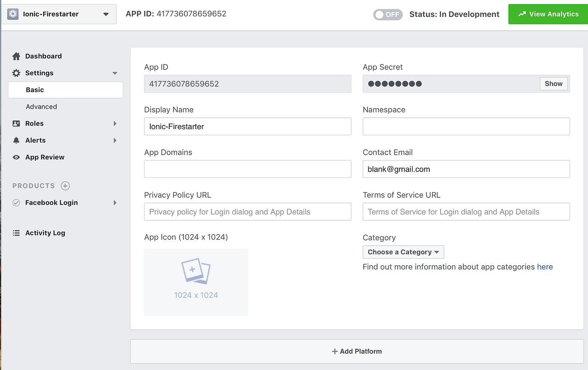Open the Advanced settings page
The width and height of the screenshot is (588, 370).
pyautogui.click(x=41, y=106)
